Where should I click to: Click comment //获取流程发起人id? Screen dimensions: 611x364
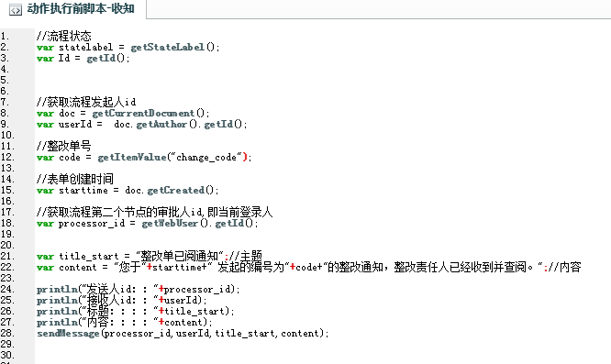86,102
